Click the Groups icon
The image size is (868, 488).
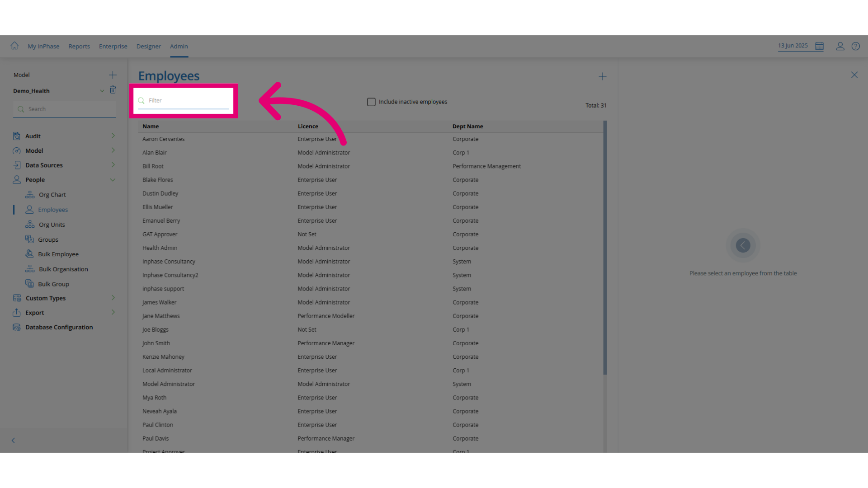pyautogui.click(x=30, y=239)
